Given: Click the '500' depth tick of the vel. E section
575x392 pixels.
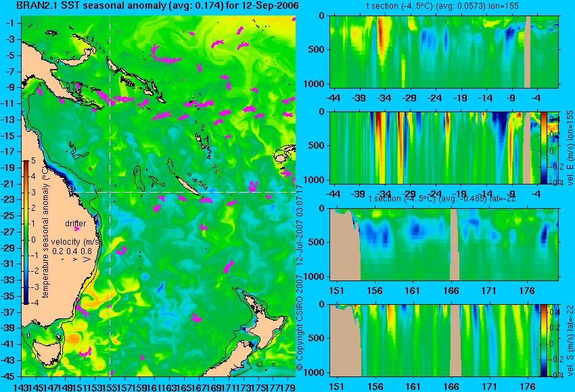Looking at the screenshot, I should (317, 145).
